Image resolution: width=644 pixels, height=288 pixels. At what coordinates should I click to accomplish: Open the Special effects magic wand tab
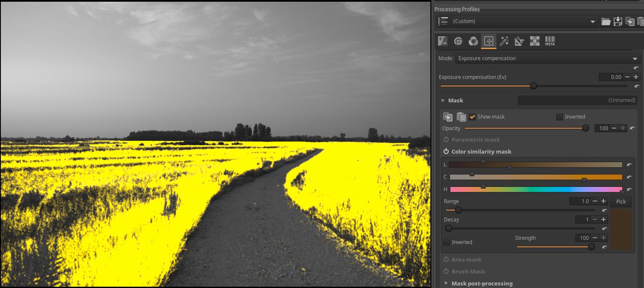click(504, 41)
